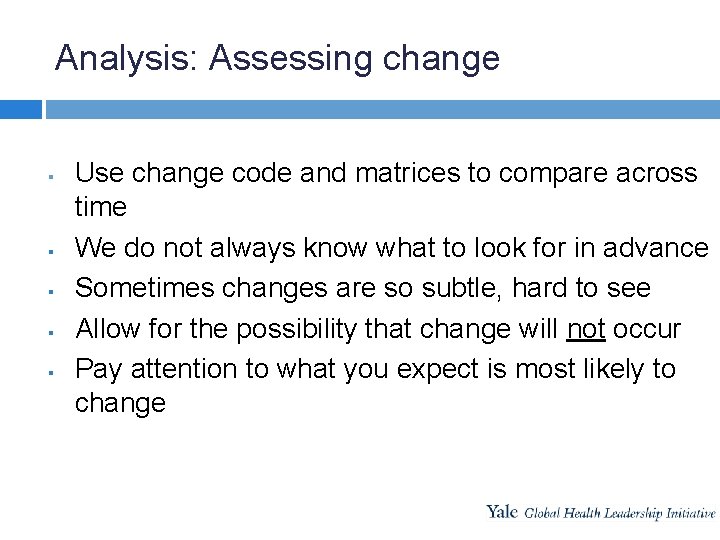
Task: Click the word 'advance' in second bullet
Action: coord(656,248)
